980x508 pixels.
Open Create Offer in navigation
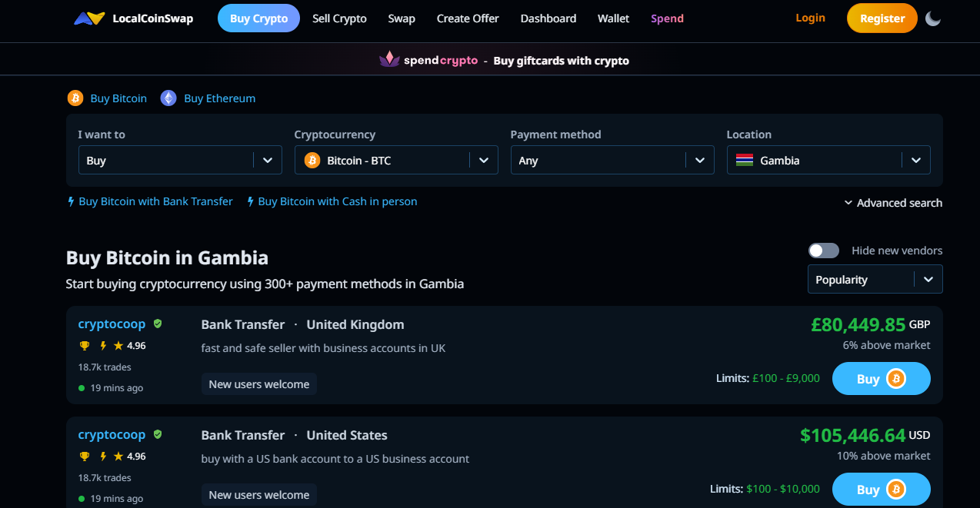tap(468, 18)
